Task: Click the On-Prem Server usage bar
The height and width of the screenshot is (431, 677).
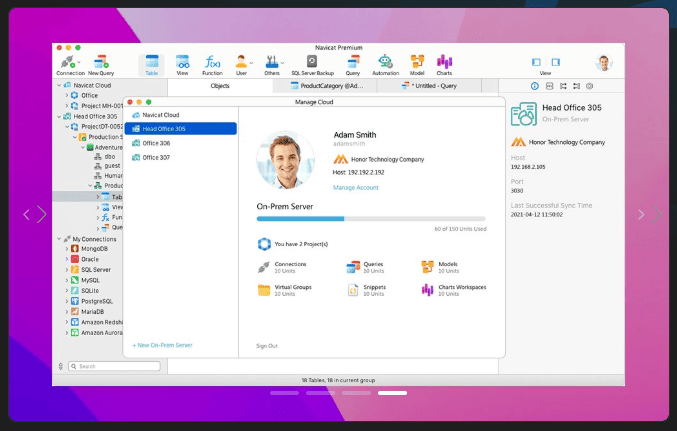Action: coord(371,219)
